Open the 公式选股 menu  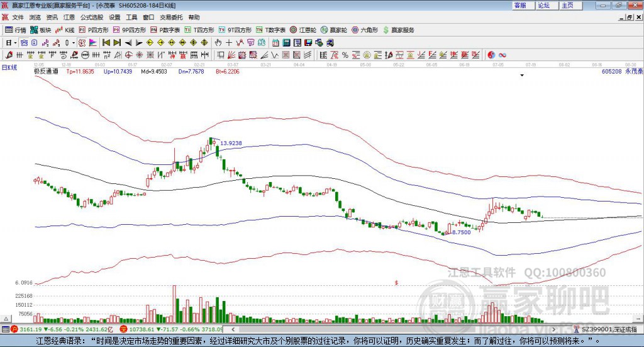[92, 17]
